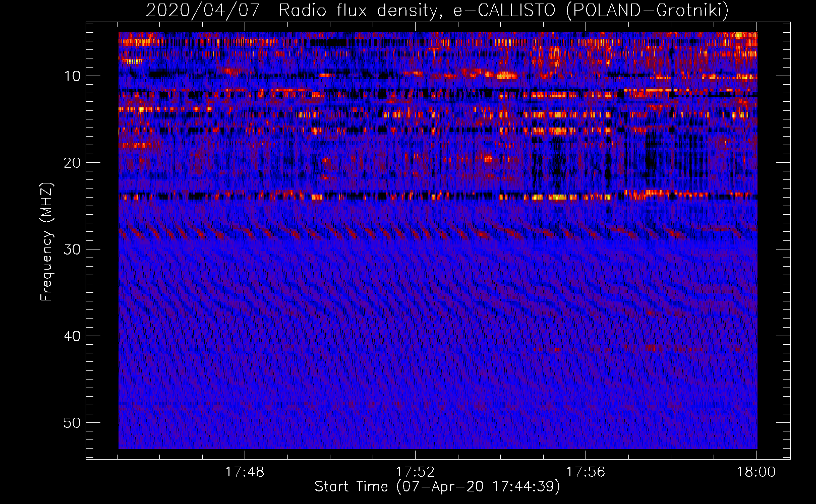The height and width of the screenshot is (504, 816).
Task: Click the frequency tick label 20
Action: (73, 163)
